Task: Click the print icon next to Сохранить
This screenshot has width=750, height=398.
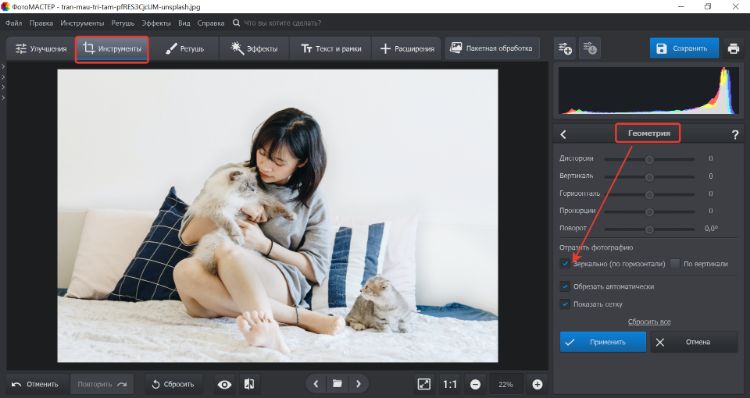Action: (x=733, y=48)
